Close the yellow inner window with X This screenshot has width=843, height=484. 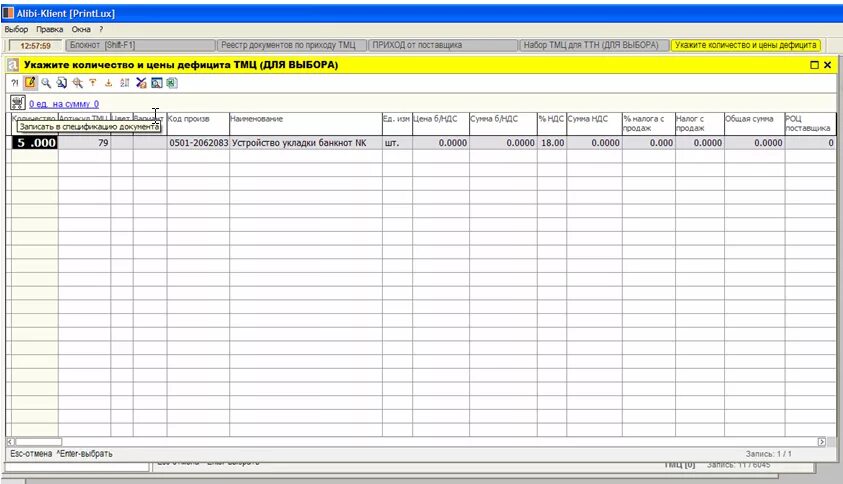(827, 65)
